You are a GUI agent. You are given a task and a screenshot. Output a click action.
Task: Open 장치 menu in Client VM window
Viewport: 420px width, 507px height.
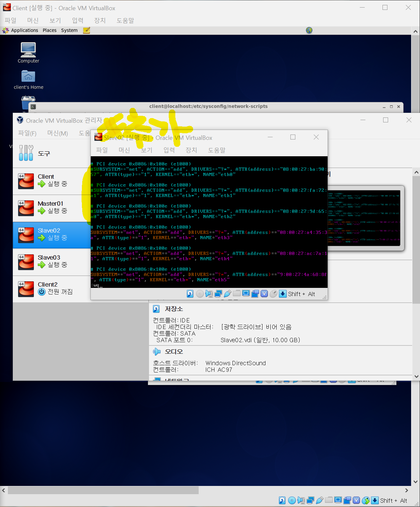pyautogui.click(x=100, y=20)
